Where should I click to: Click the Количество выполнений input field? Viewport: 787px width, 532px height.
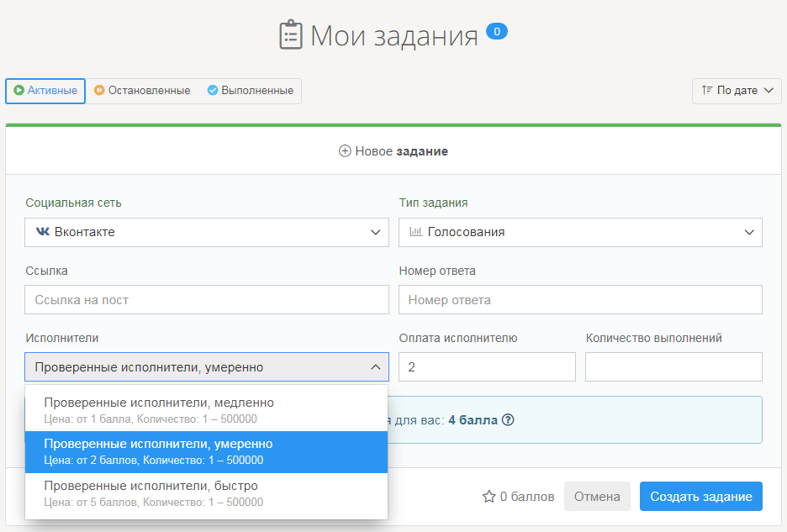(673, 367)
